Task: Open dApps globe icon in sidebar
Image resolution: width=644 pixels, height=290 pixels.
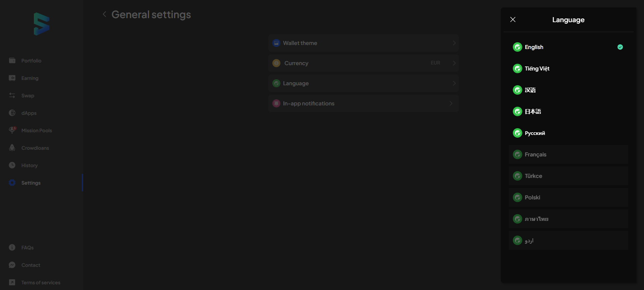Action: tap(12, 113)
